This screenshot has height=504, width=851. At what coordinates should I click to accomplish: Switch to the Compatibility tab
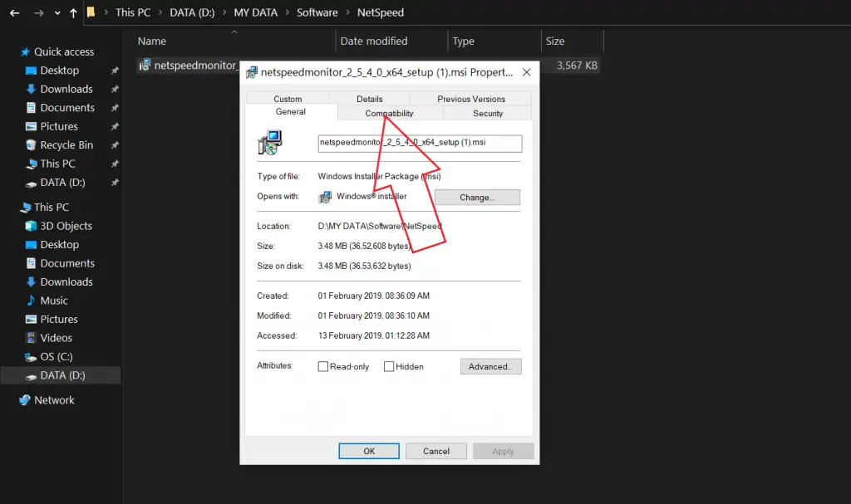click(388, 112)
